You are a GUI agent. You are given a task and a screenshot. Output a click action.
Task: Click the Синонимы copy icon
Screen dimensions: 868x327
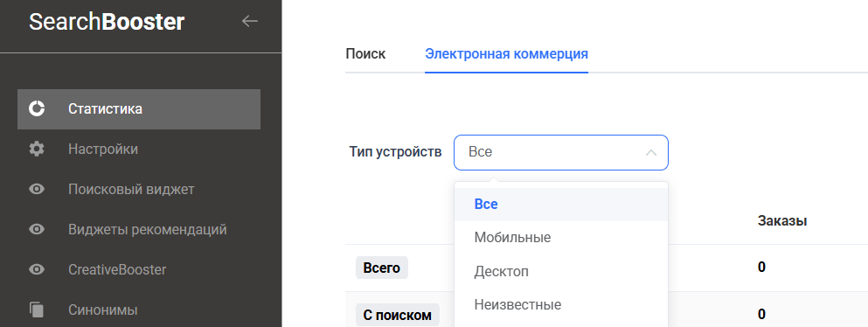click(x=37, y=310)
